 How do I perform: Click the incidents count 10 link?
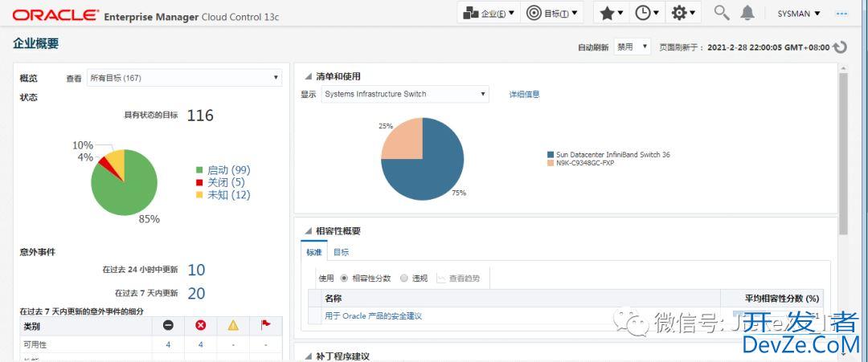click(x=197, y=270)
